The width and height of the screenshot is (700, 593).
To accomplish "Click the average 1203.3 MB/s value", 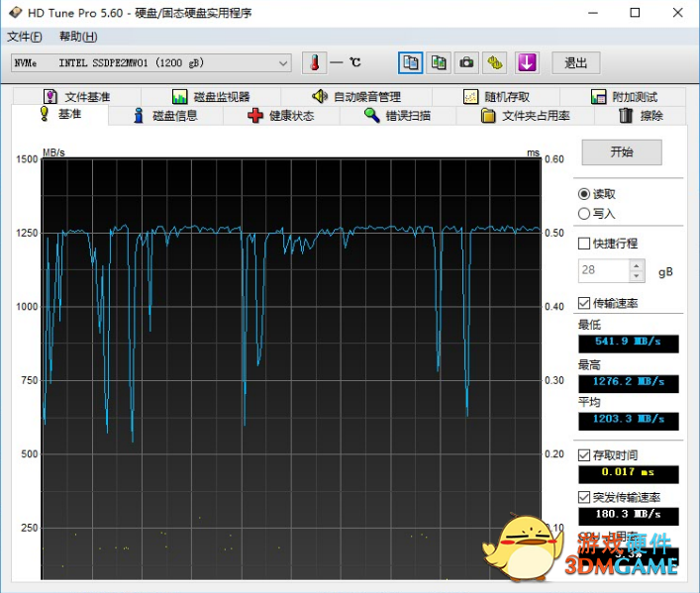I will click(x=628, y=421).
